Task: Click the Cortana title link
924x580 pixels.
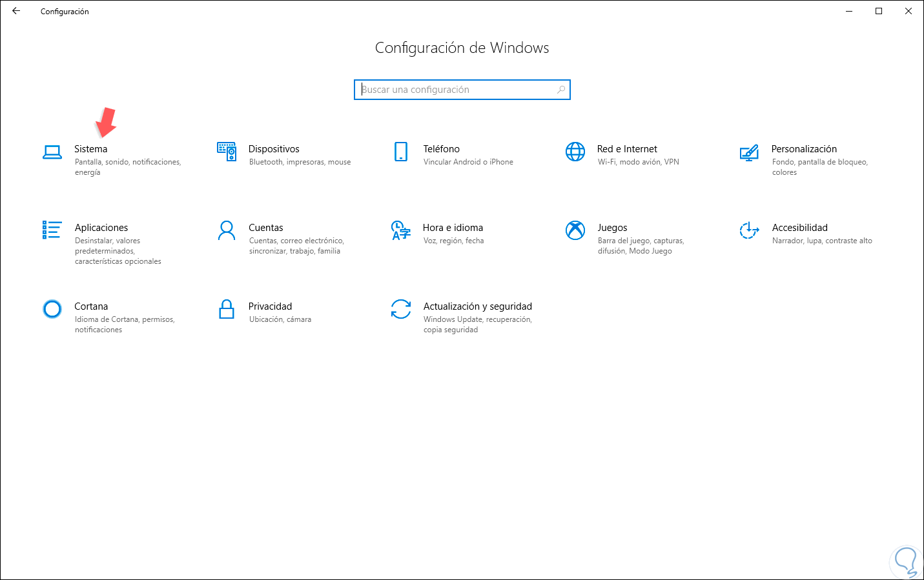Action: coord(91,306)
